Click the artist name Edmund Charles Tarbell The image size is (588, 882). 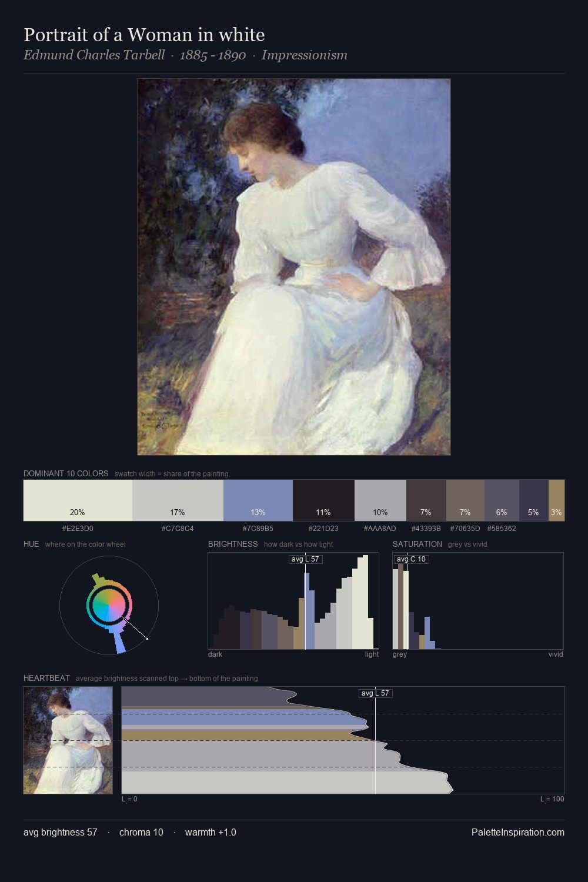click(x=94, y=55)
